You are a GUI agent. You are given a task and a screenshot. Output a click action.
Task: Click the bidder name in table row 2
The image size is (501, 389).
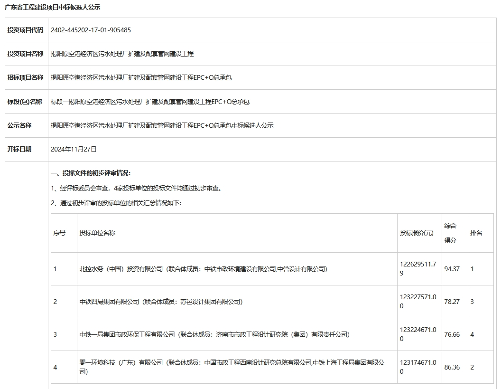[x=161, y=302]
